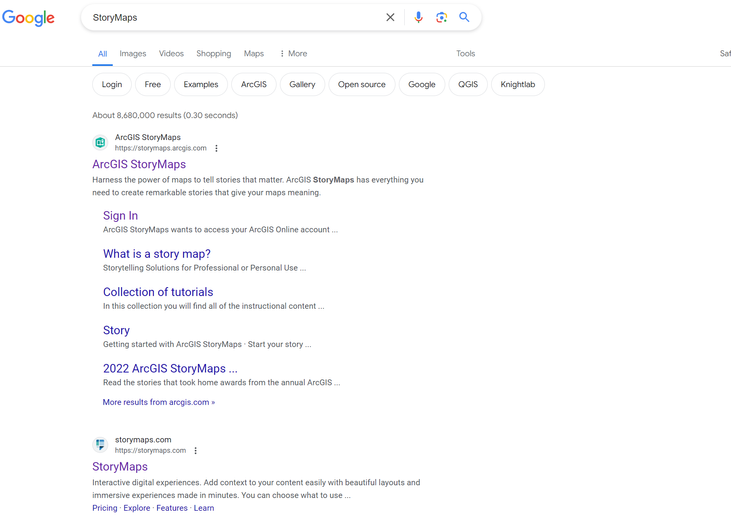The width and height of the screenshot is (731, 521).
Task: Select the ArcGIS filter chip
Action: point(254,84)
